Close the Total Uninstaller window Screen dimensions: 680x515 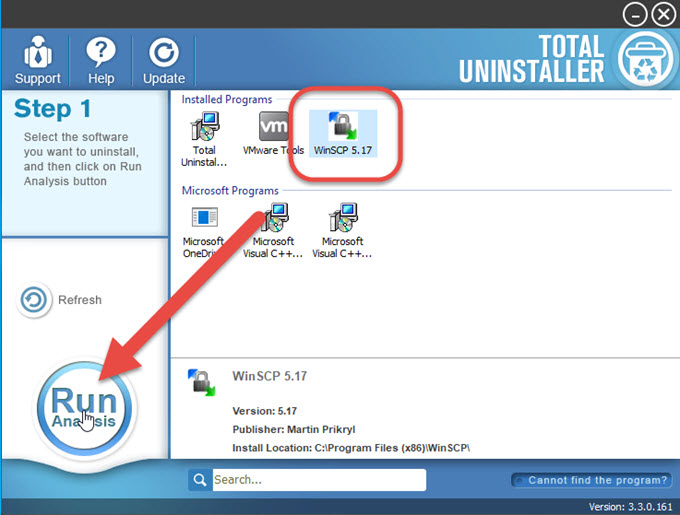point(664,15)
